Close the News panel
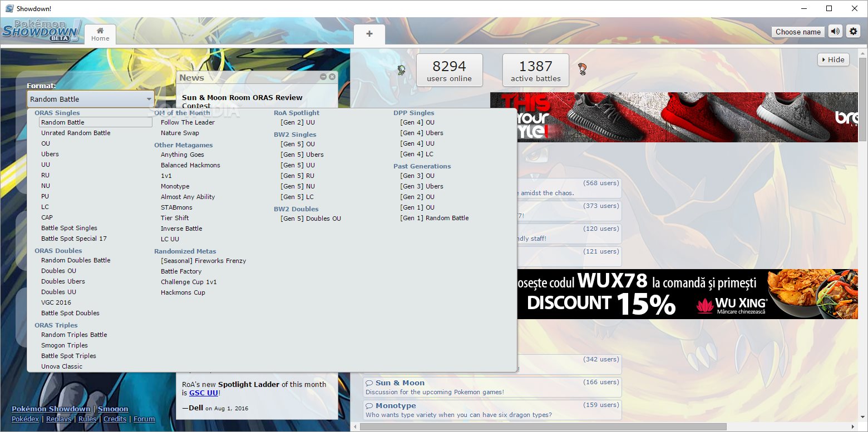 (x=332, y=77)
